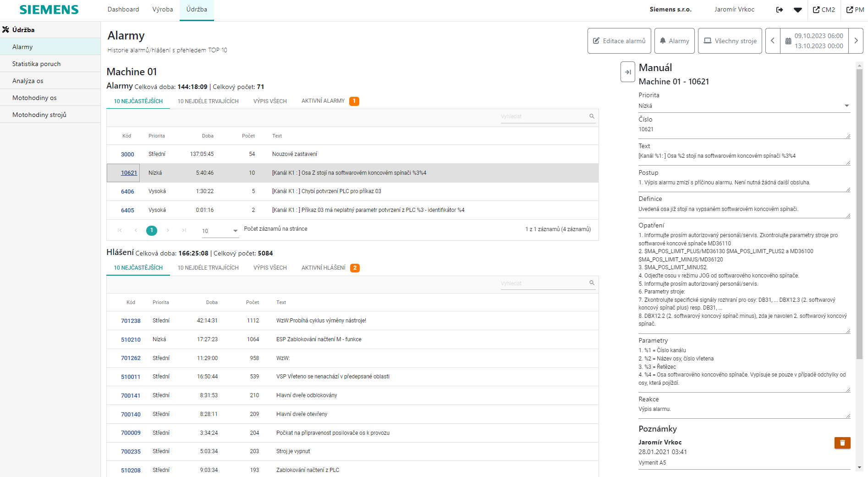The width and height of the screenshot is (868, 477).
Task: Open Statistika poruch in sidebar
Action: coord(36,64)
